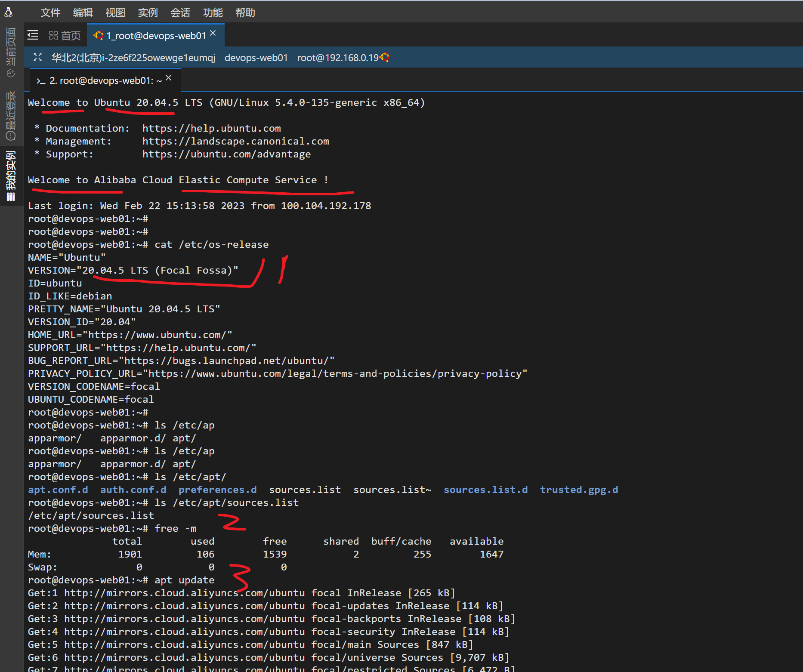Screen dimensions: 803x672
Task: Open the 编辑 menu
Action: tap(83, 13)
